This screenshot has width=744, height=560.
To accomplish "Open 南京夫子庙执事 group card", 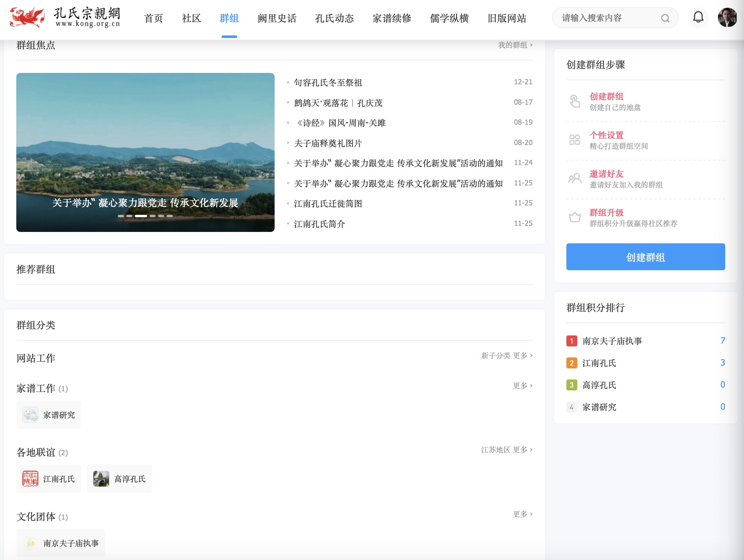I will point(61,543).
